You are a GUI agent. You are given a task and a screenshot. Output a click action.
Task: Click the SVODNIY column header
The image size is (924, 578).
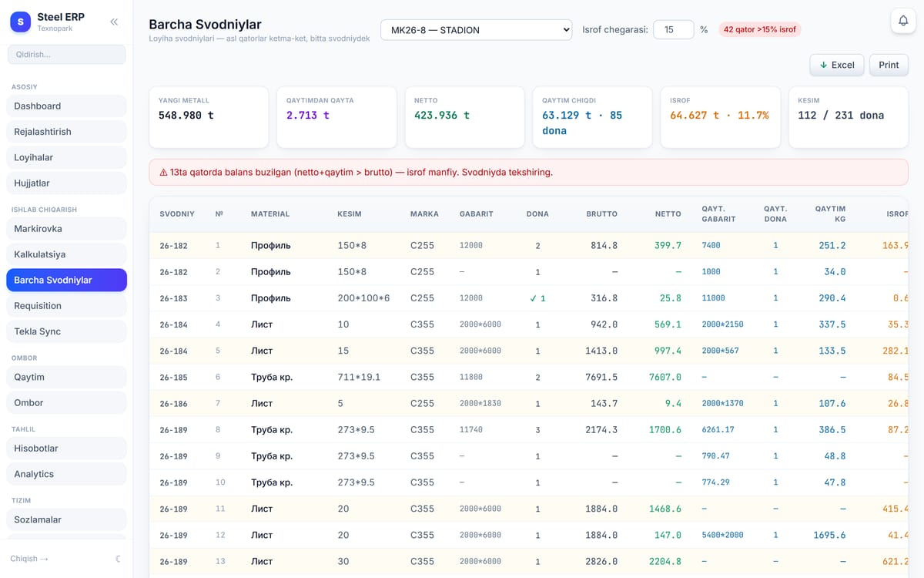[177, 214]
